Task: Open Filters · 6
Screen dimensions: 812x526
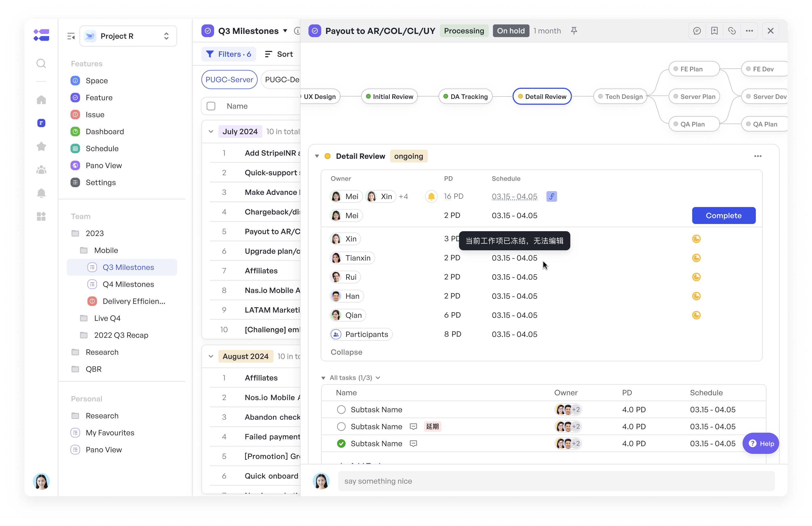Action: coord(229,54)
